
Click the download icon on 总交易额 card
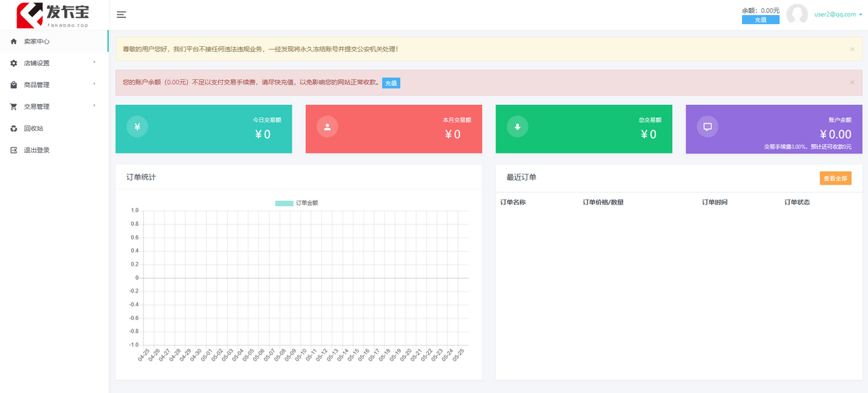point(517,127)
